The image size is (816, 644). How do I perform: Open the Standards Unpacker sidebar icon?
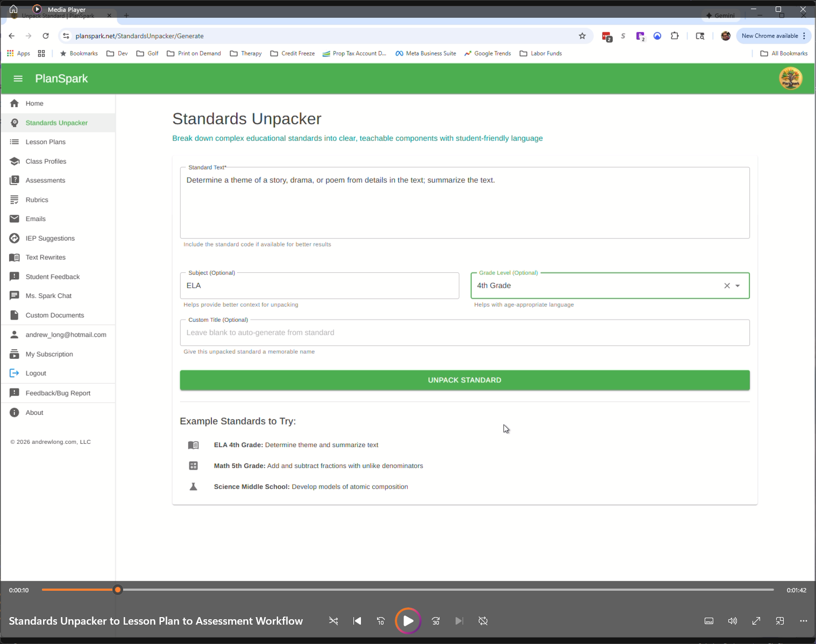(15, 123)
